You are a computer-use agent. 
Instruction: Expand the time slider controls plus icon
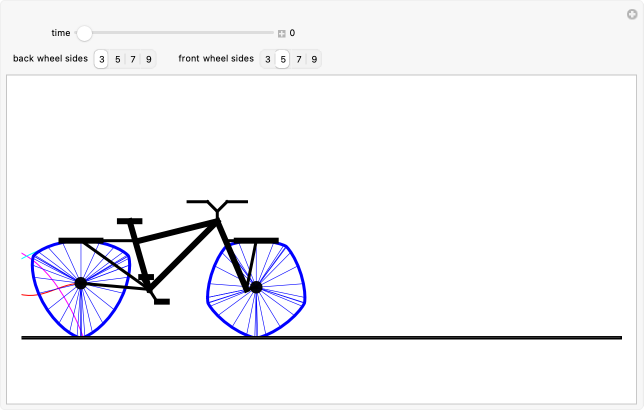(281, 34)
